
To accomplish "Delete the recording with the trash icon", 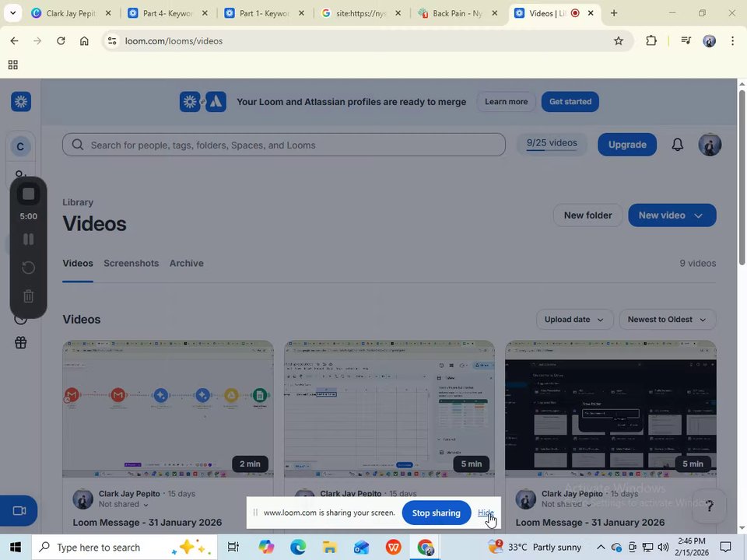I will click(28, 296).
